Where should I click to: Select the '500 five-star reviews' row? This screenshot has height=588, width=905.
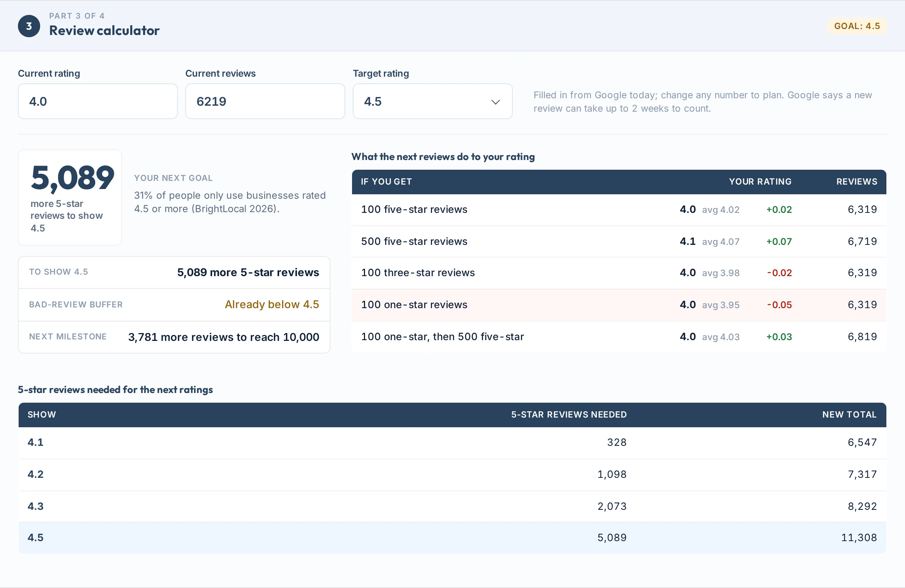tap(619, 242)
